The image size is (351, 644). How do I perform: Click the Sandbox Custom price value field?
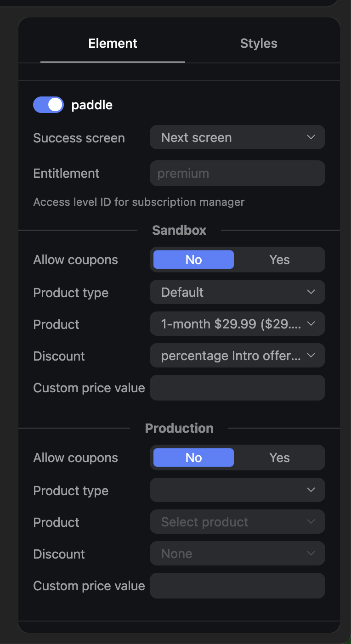coord(237,387)
